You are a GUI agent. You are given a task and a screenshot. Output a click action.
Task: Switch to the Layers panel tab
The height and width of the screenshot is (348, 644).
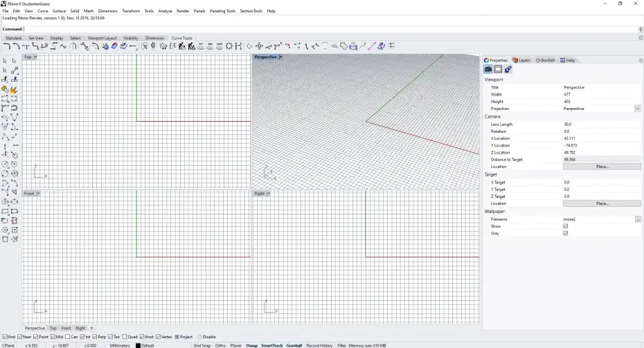tap(521, 60)
